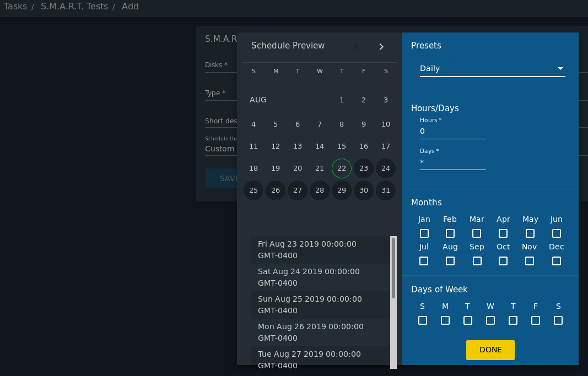The width and height of the screenshot is (588, 376).
Task: Check the Sep month checkbox
Action: click(x=477, y=260)
